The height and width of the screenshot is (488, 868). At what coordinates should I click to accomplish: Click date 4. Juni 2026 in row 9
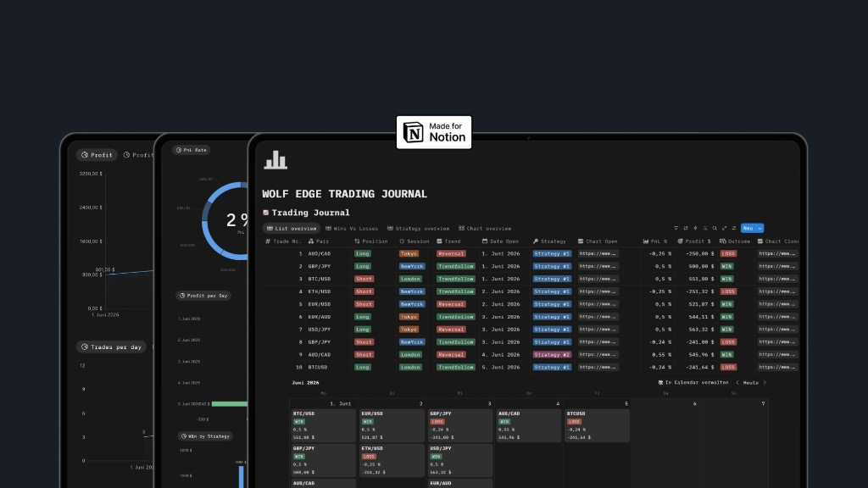500,355
